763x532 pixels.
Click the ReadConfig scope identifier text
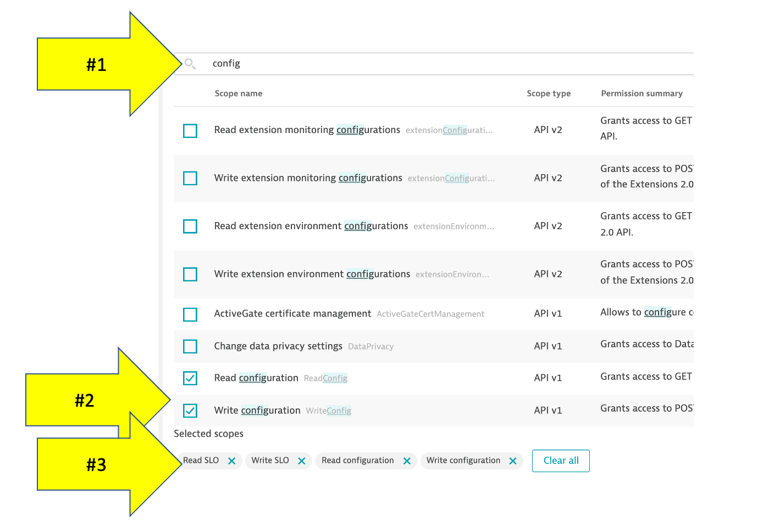click(325, 378)
